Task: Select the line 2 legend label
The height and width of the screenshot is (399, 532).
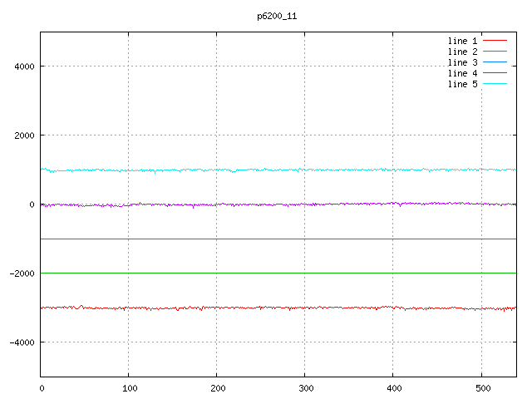Action: tap(462, 52)
